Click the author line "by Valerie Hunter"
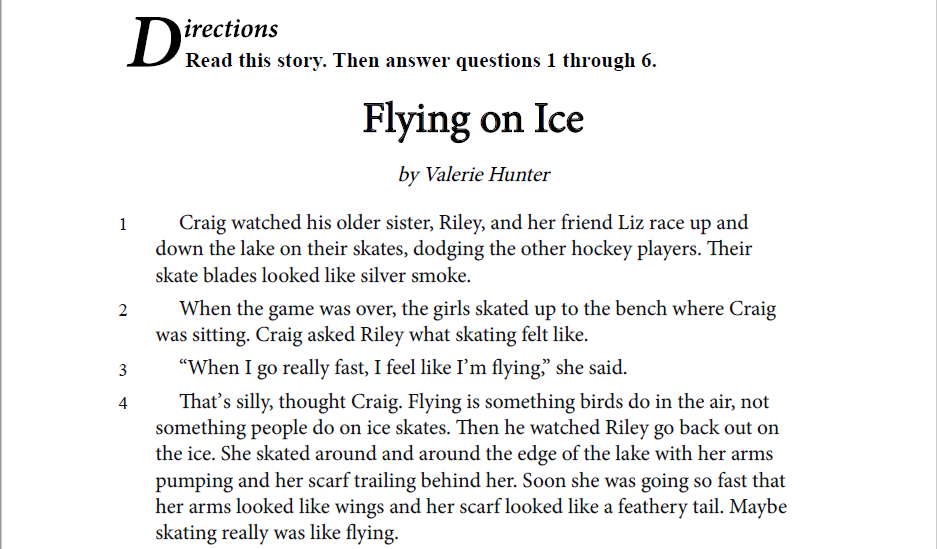This screenshot has width=937, height=549. pyautogui.click(x=474, y=174)
